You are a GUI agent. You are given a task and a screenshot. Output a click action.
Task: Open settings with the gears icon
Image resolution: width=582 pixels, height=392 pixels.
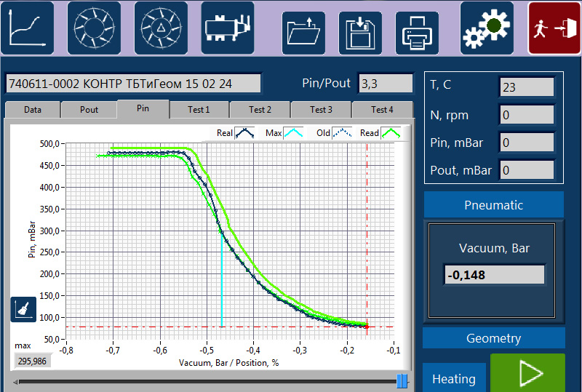point(487,28)
